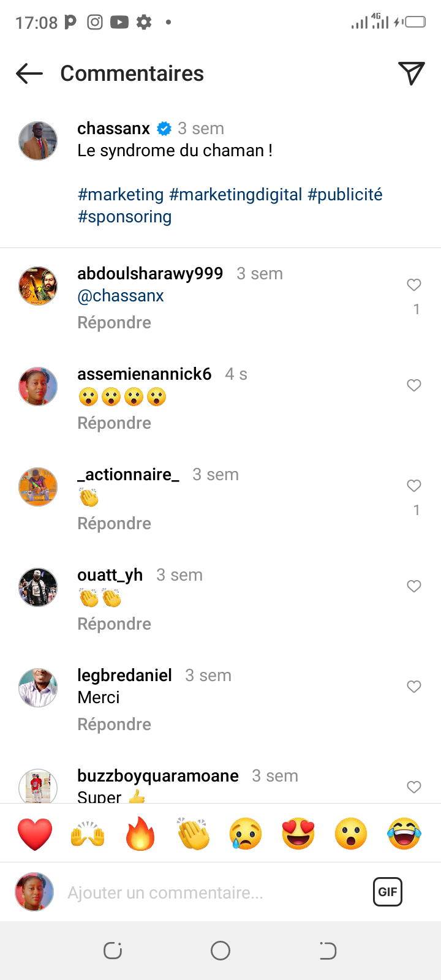441x980 pixels.
Task: Open chassanx's profile picture
Action: coord(38,141)
